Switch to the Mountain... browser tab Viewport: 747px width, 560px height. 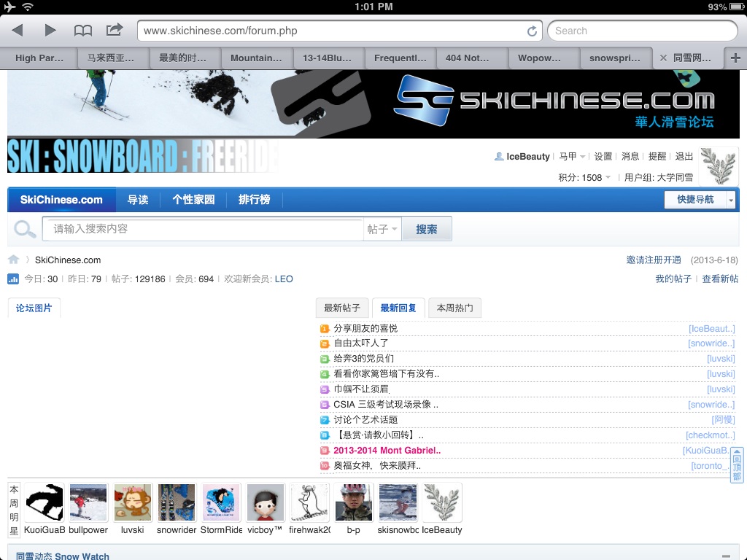pos(256,58)
